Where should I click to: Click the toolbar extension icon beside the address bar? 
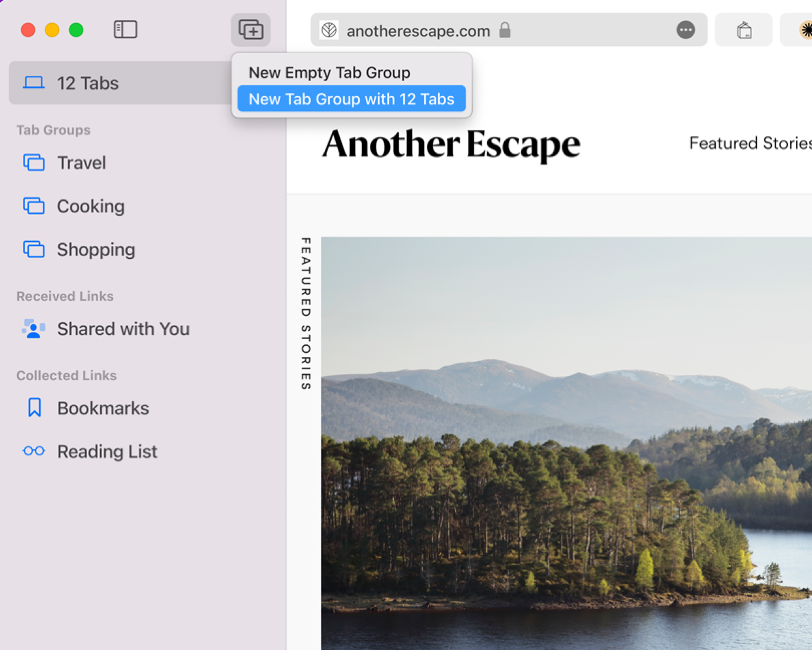pyautogui.click(x=744, y=30)
